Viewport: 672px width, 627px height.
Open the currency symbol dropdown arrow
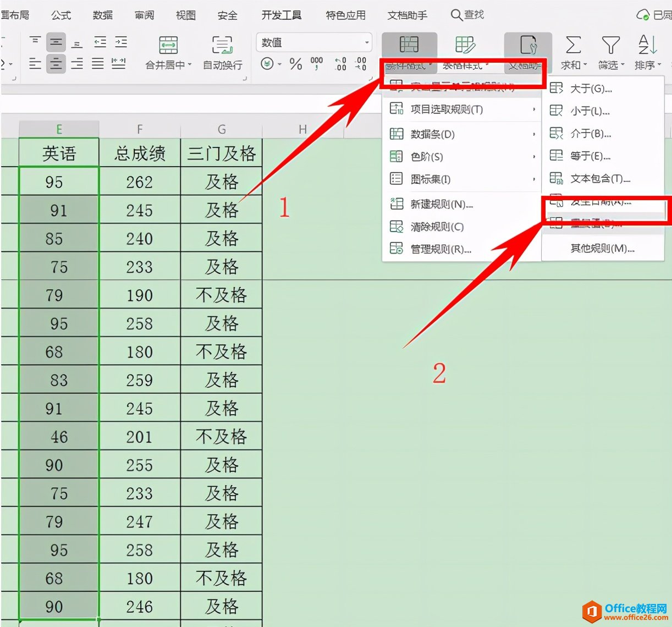click(x=279, y=64)
